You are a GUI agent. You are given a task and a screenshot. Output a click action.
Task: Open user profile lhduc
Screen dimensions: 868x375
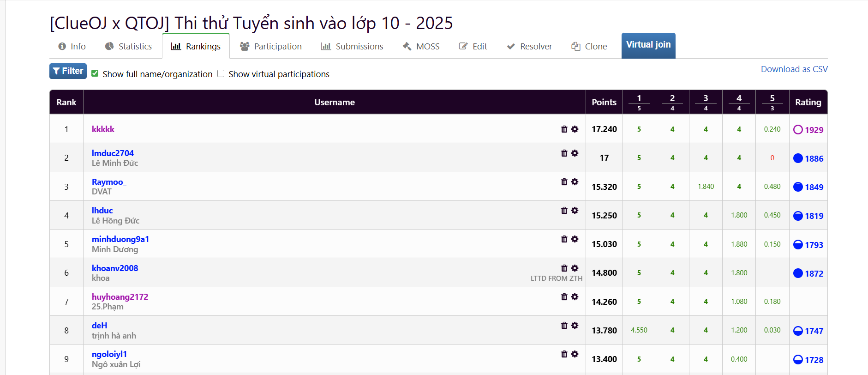(102, 210)
